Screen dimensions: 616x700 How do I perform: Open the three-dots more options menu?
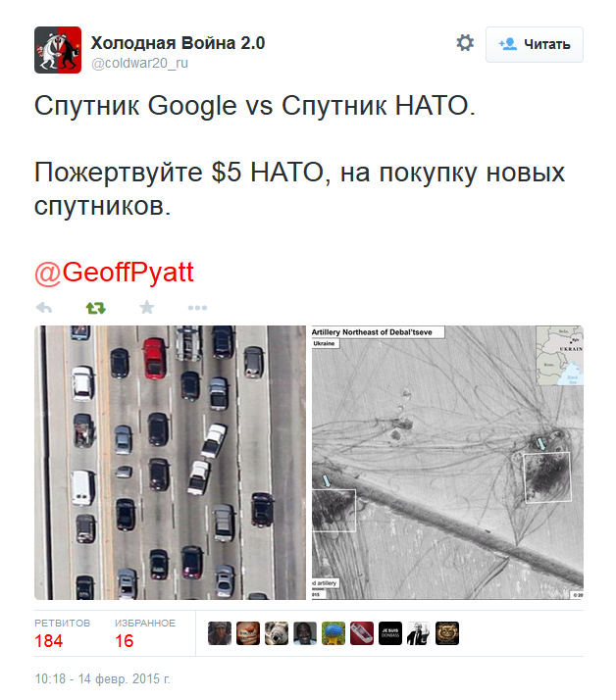[197, 308]
